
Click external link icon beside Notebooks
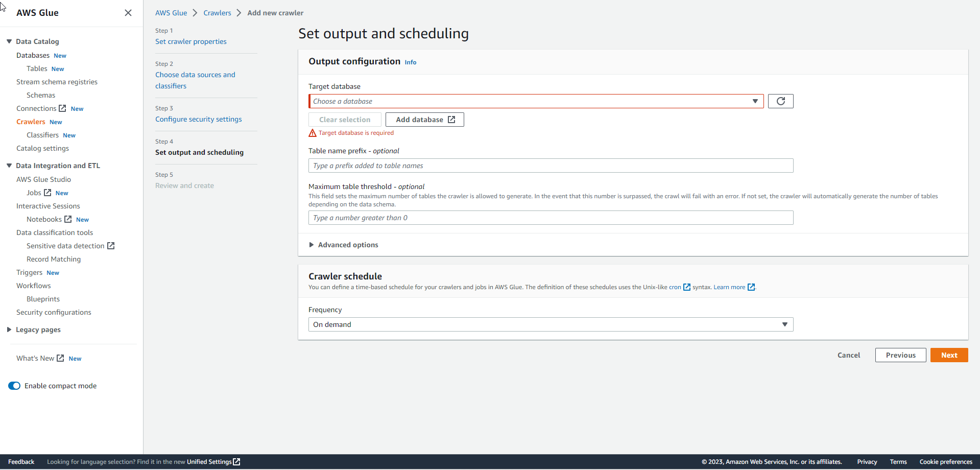[68, 219]
